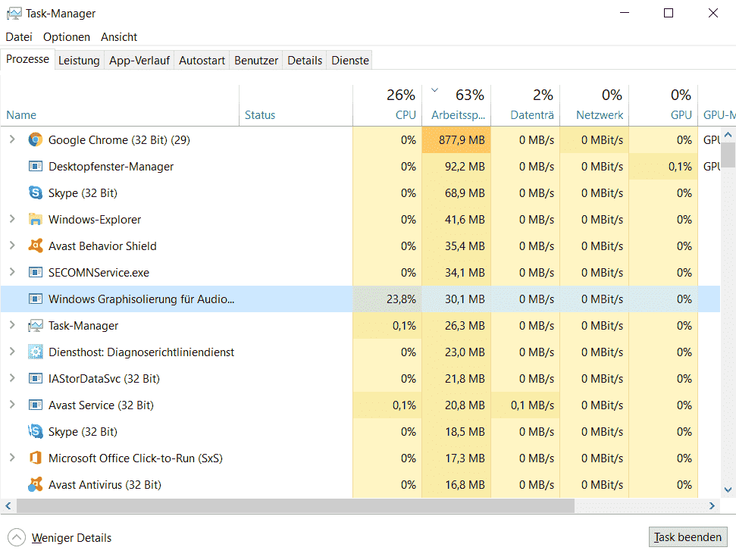This screenshot has width=736, height=560.
Task: Click the 23,8% CPU cell
Action: (x=387, y=299)
